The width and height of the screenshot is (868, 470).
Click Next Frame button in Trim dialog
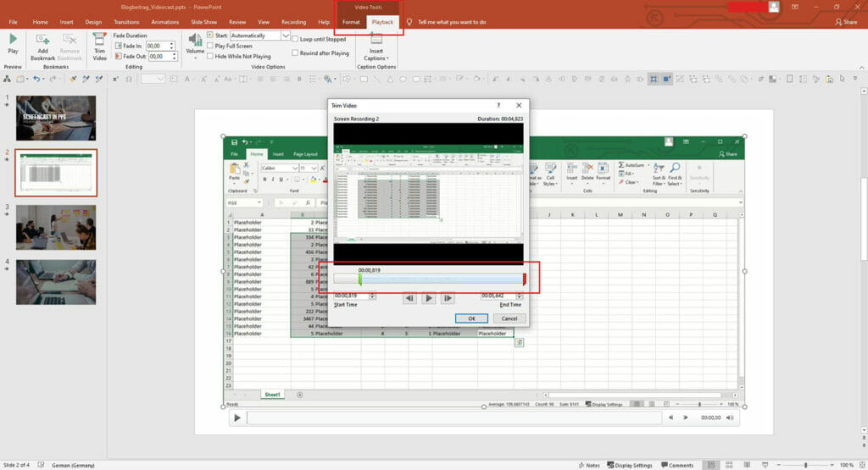pos(448,298)
